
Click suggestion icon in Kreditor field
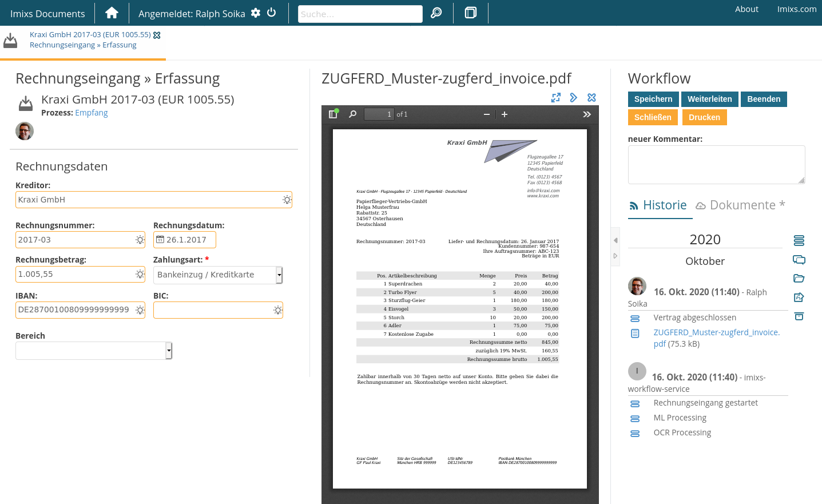(287, 200)
